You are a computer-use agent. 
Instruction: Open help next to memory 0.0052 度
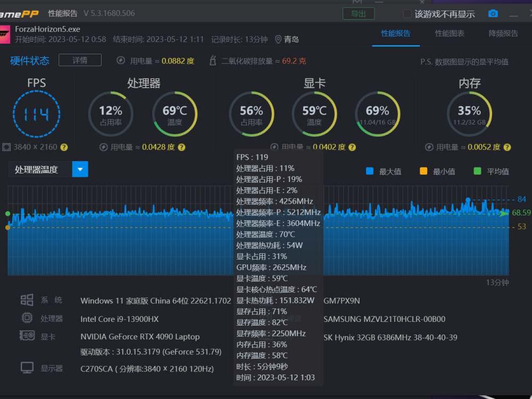507,147
